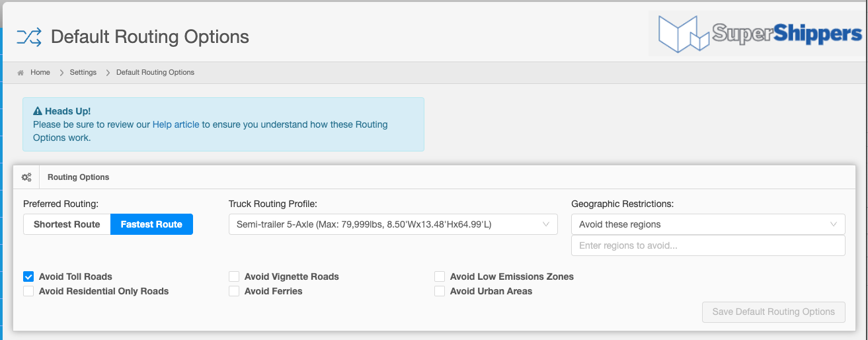Open the Truck Routing Profile dropdown
The height and width of the screenshot is (340, 868).
click(x=393, y=224)
